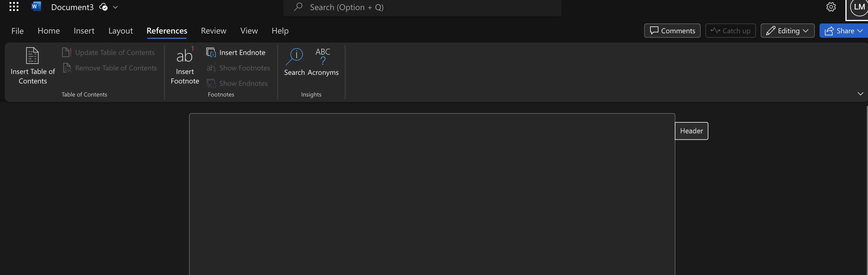Select the References tab
The image size is (868, 275).
(167, 31)
